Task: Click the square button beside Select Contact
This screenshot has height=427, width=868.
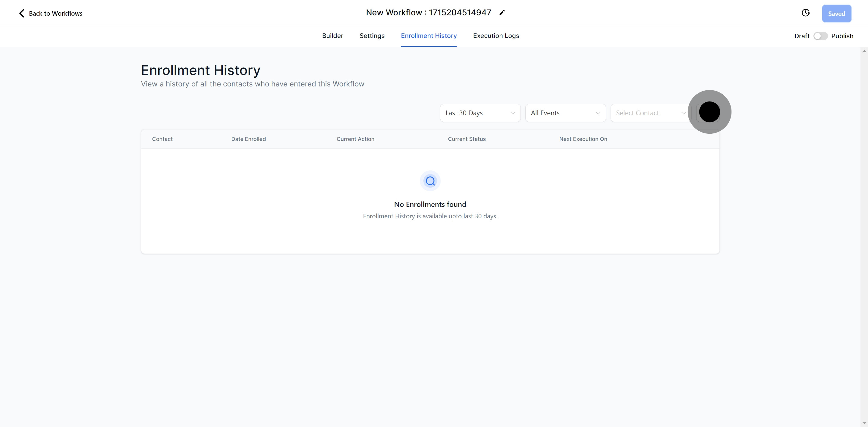Action: point(708,113)
